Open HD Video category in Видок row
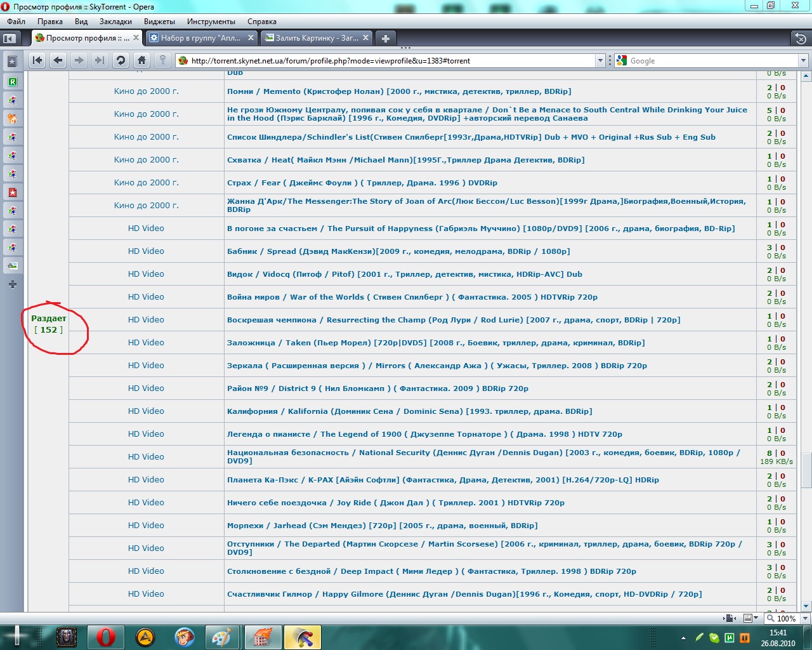 pyautogui.click(x=146, y=274)
